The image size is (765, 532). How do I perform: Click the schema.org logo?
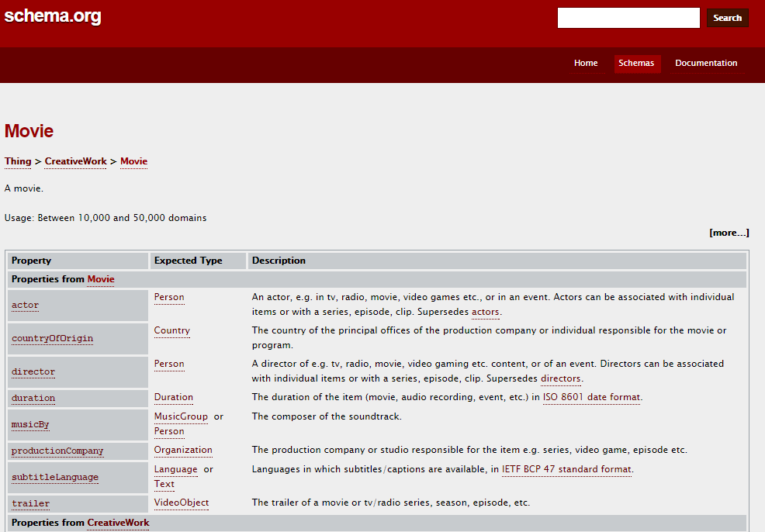tap(53, 16)
